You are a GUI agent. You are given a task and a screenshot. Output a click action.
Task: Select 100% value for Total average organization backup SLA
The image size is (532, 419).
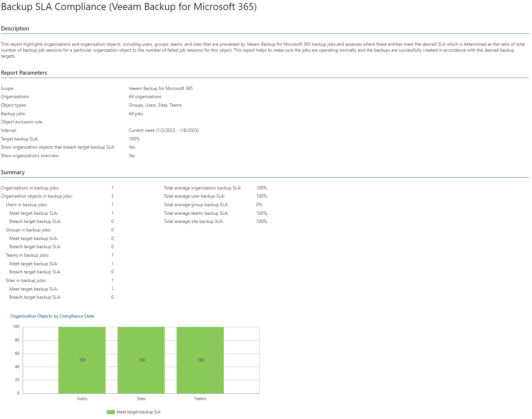click(x=261, y=188)
